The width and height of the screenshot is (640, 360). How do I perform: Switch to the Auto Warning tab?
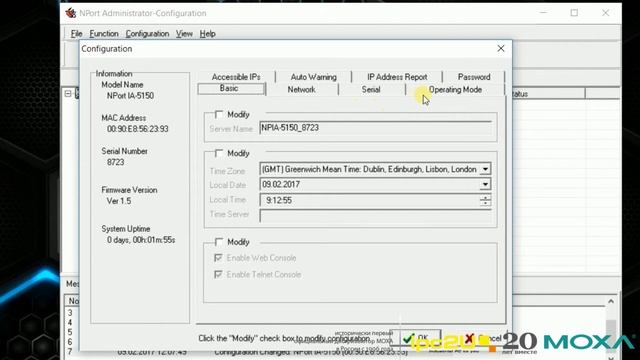click(313, 77)
